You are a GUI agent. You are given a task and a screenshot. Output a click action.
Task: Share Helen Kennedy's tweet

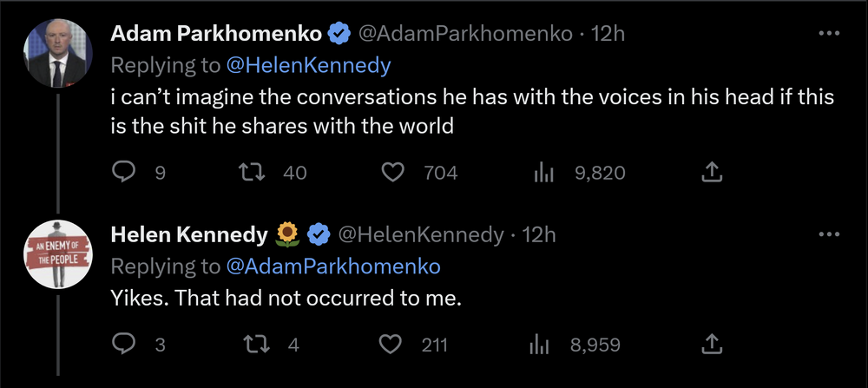pyautogui.click(x=711, y=345)
